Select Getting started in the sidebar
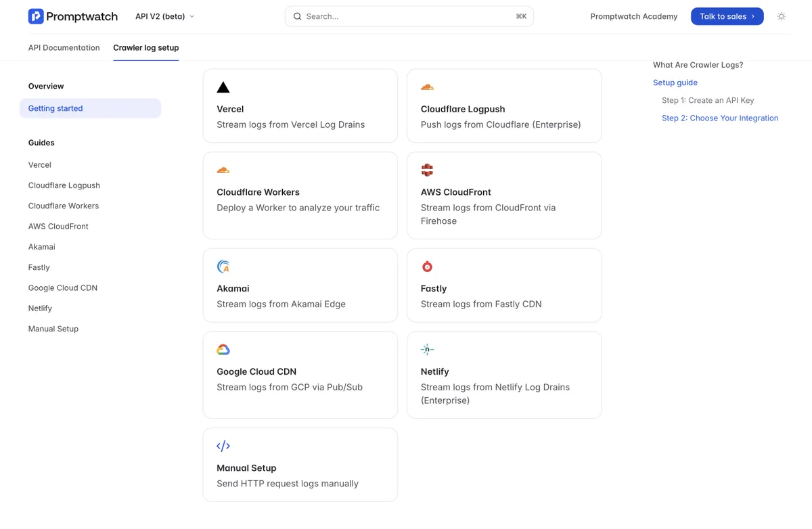The height and width of the screenshot is (529, 812). (90, 108)
